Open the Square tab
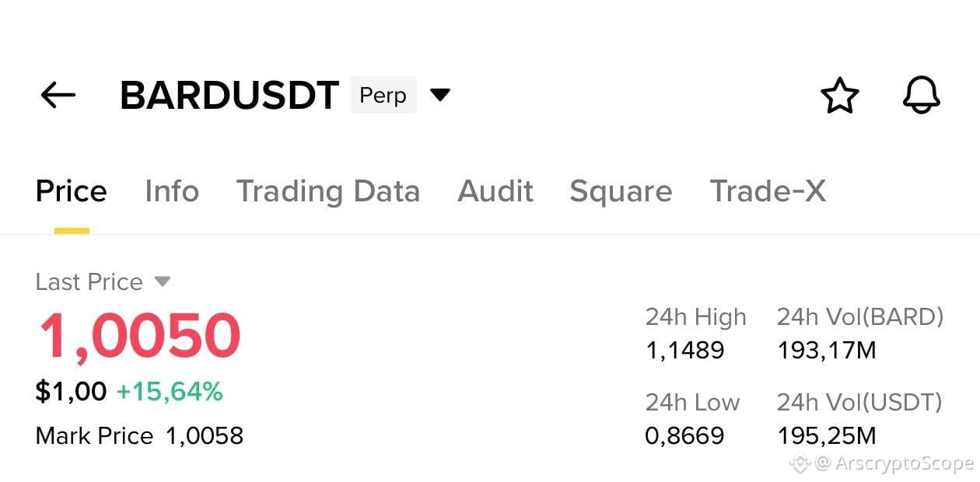980x482 pixels. 621,192
